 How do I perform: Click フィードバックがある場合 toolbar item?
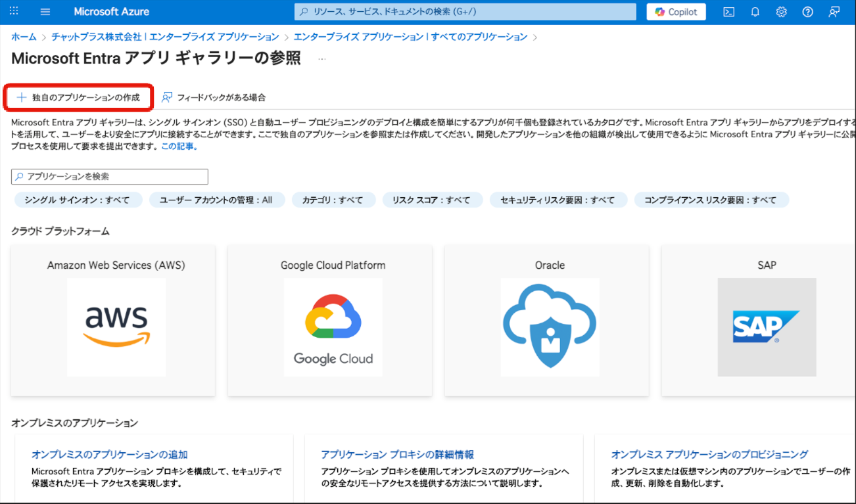(x=214, y=97)
